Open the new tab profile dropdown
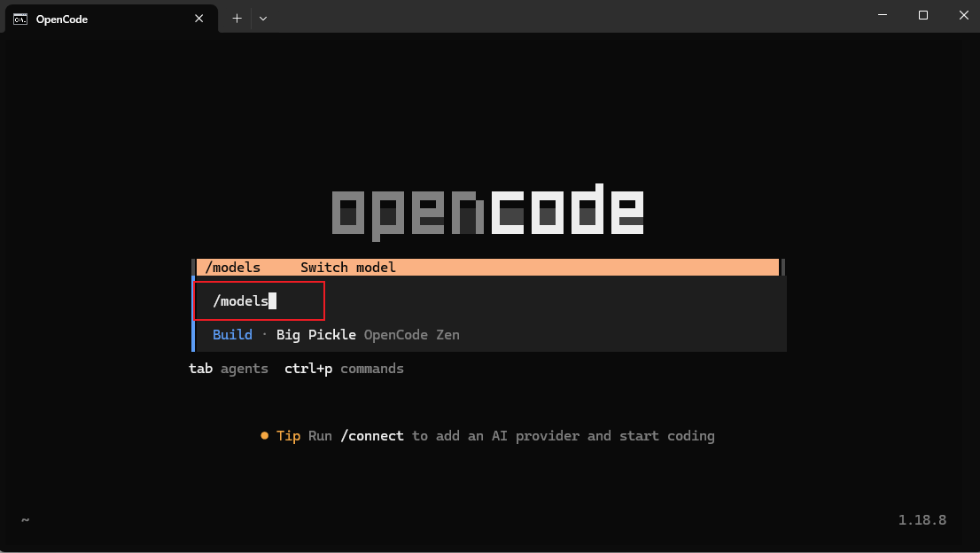The height and width of the screenshot is (553, 980). (263, 19)
